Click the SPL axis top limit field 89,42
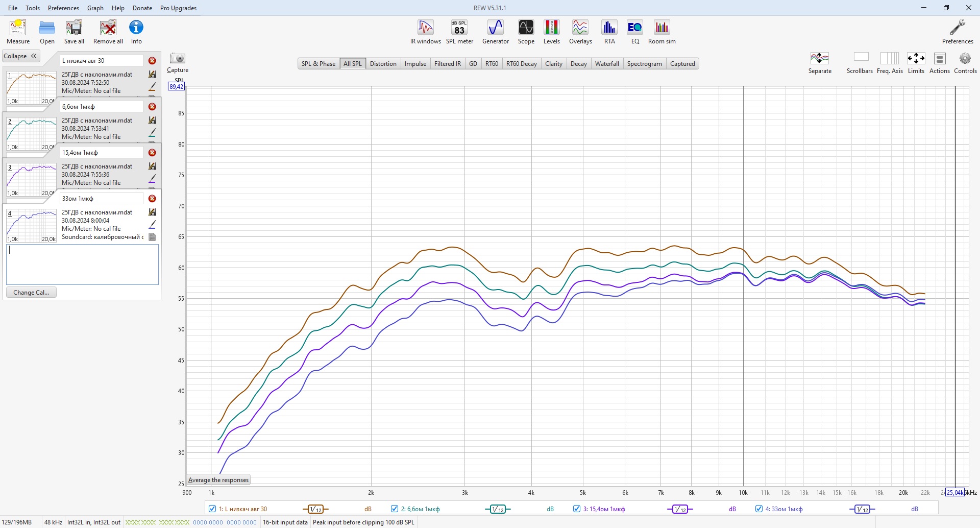This screenshot has width=980, height=528. coord(177,87)
